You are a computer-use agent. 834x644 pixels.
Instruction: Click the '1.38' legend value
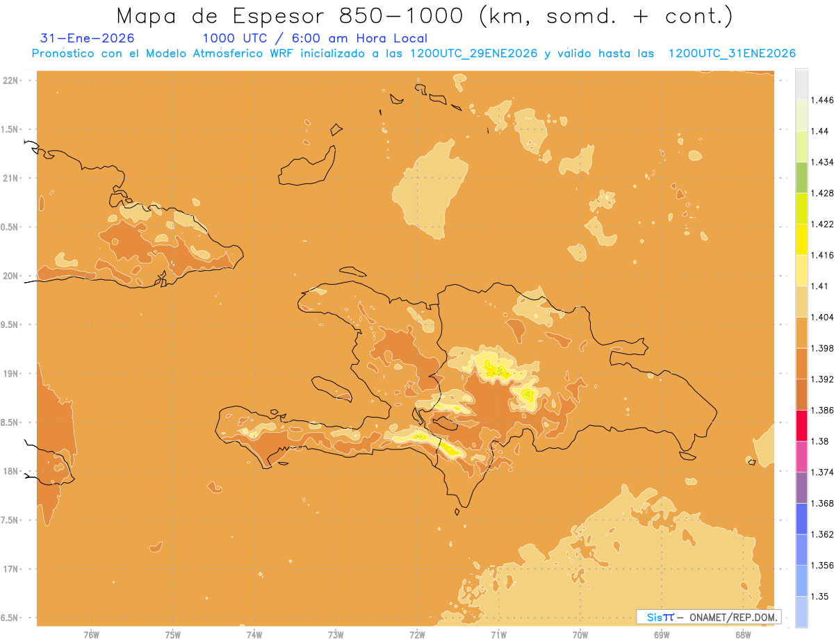click(820, 441)
